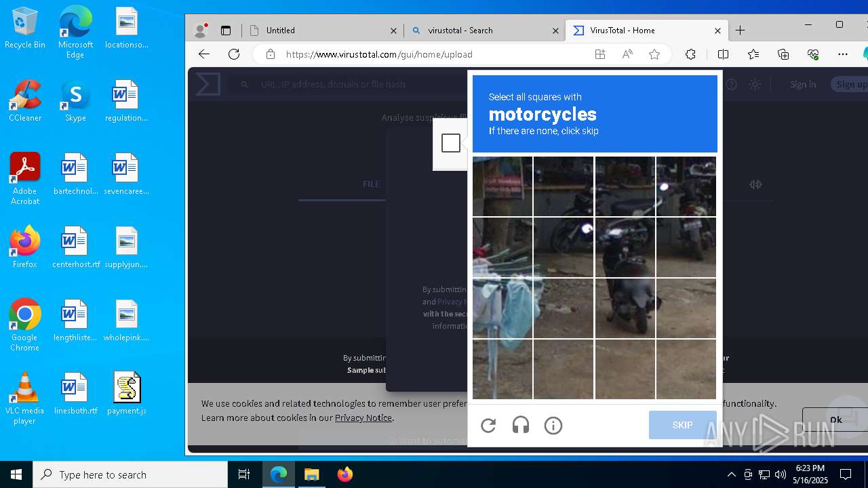Open the tab actions menu icon
Viewport: 868px width, 488px height.
pyautogui.click(x=226, y=30)
